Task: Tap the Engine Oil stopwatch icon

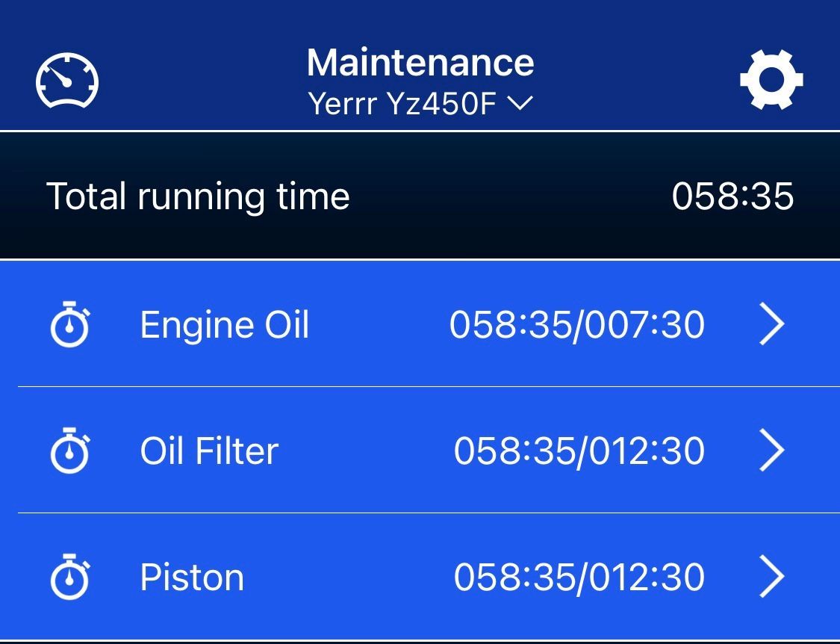Action: (x=69, y=324)
